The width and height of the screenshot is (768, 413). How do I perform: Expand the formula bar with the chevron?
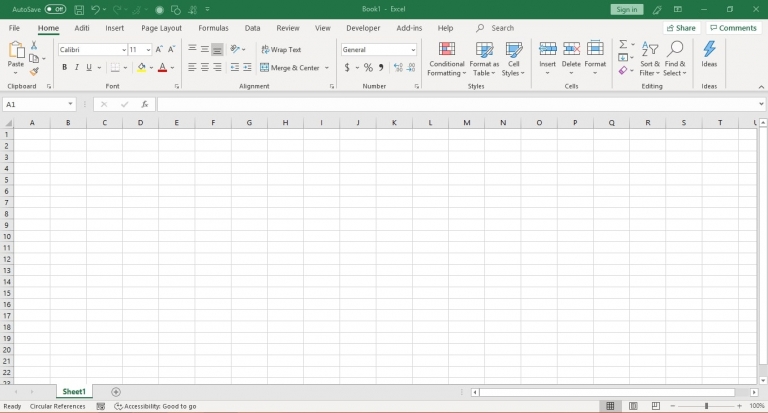coord(761,104)
